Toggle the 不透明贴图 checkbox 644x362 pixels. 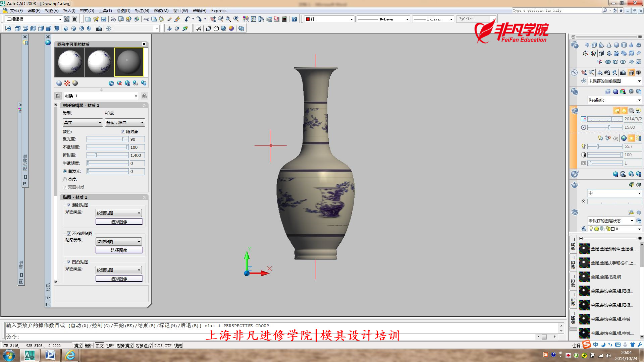(69, 233)
